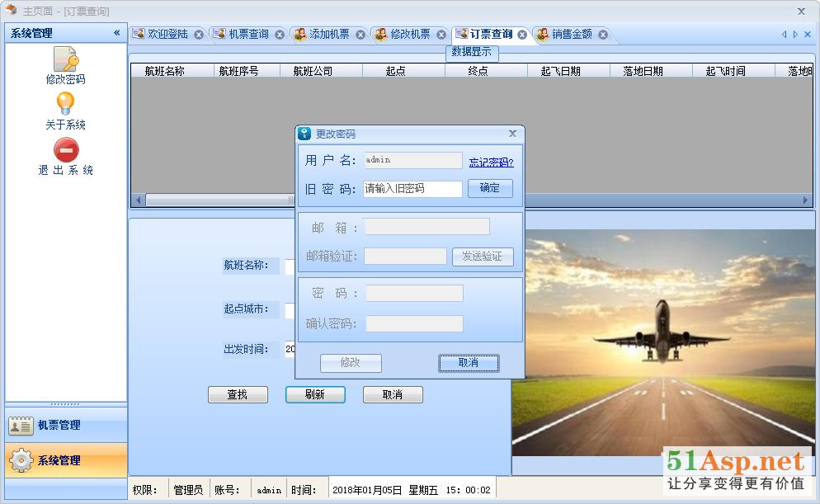
Task: Switch to the 添加机票 tab
Action: pos(329,34)
